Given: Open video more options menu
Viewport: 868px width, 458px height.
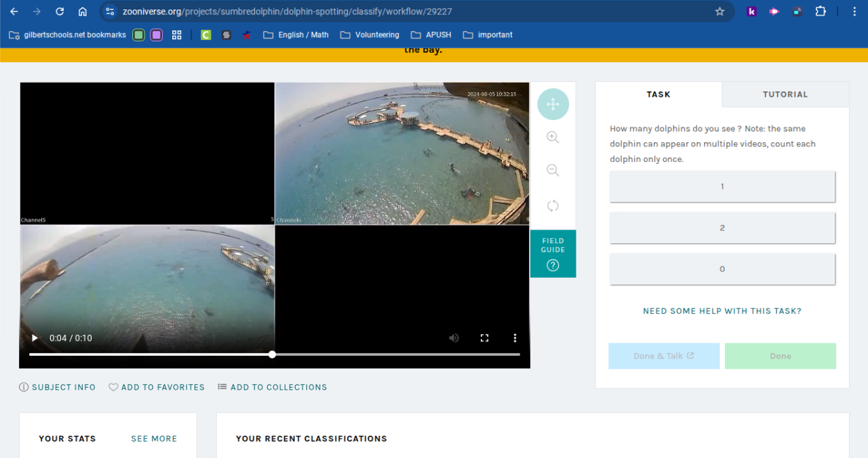Looking at the screenshot, I should [x=515, y=338].
